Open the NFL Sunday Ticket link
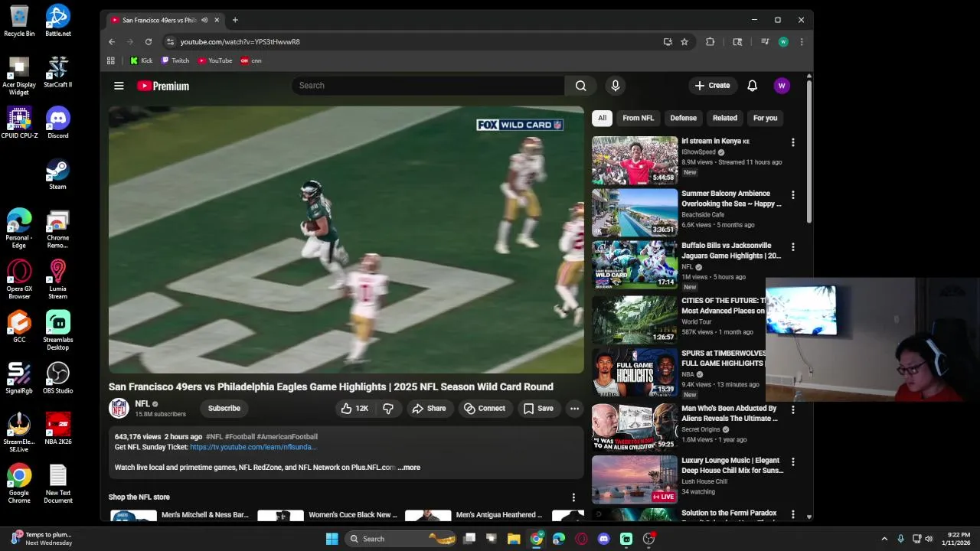Screen dimensions: 980x551 253,447
